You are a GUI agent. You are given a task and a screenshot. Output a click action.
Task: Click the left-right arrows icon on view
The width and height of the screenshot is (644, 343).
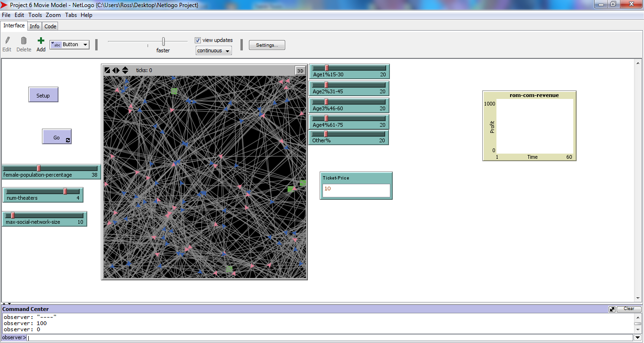point(116,70)
